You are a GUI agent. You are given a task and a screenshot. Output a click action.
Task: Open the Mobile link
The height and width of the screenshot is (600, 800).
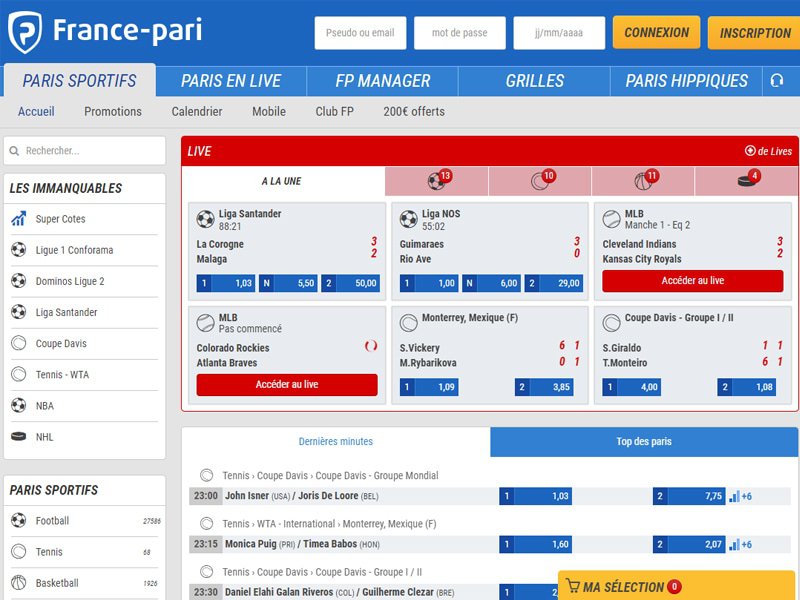coord(269,111)
